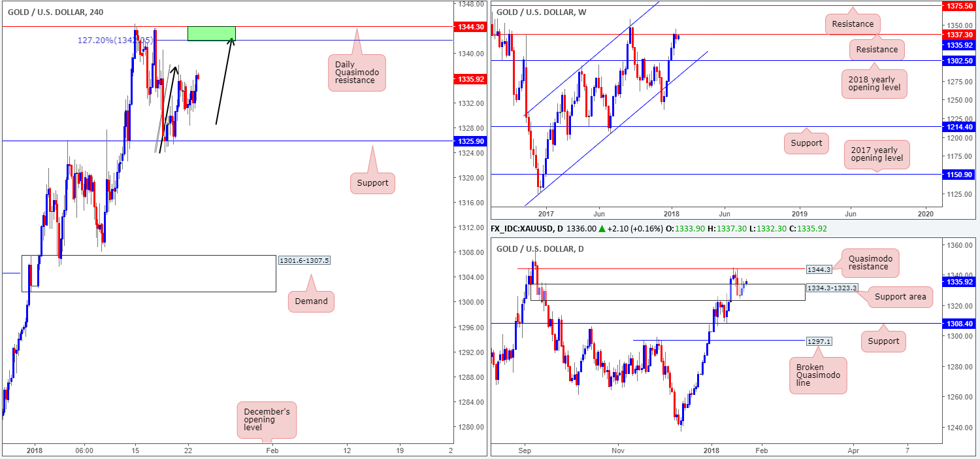Select the green sell-zone rectangle near 1344.30
The image size is (980, 459).
[211, 33]
